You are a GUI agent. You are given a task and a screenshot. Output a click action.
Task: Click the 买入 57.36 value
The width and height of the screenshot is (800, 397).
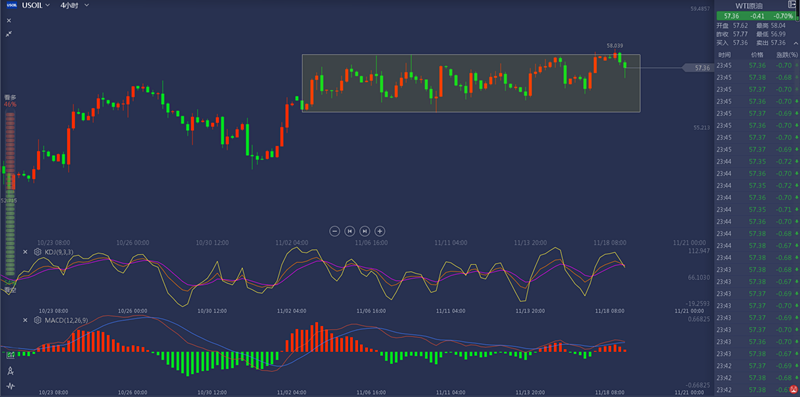coord(740,43)
